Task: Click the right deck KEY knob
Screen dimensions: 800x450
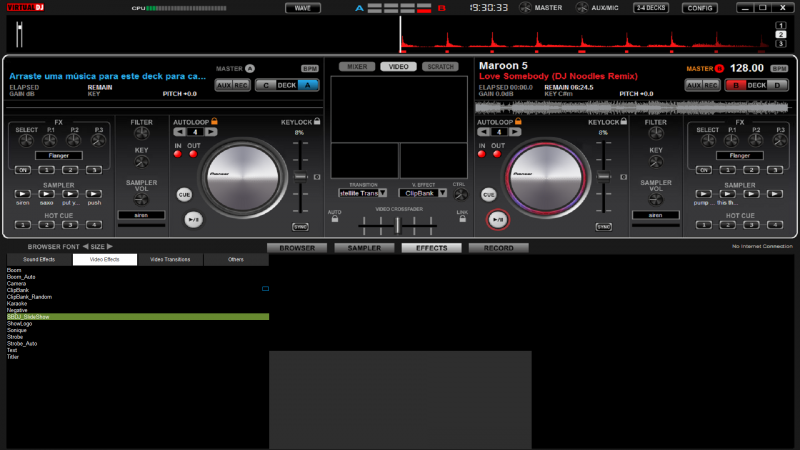Action: point(656,162)
